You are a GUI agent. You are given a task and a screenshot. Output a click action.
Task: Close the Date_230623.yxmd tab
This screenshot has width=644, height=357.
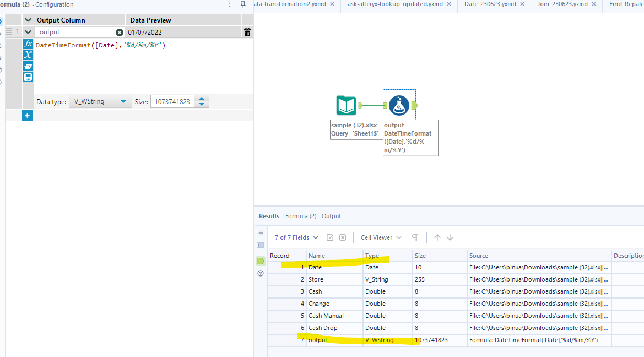click(522, 4)
